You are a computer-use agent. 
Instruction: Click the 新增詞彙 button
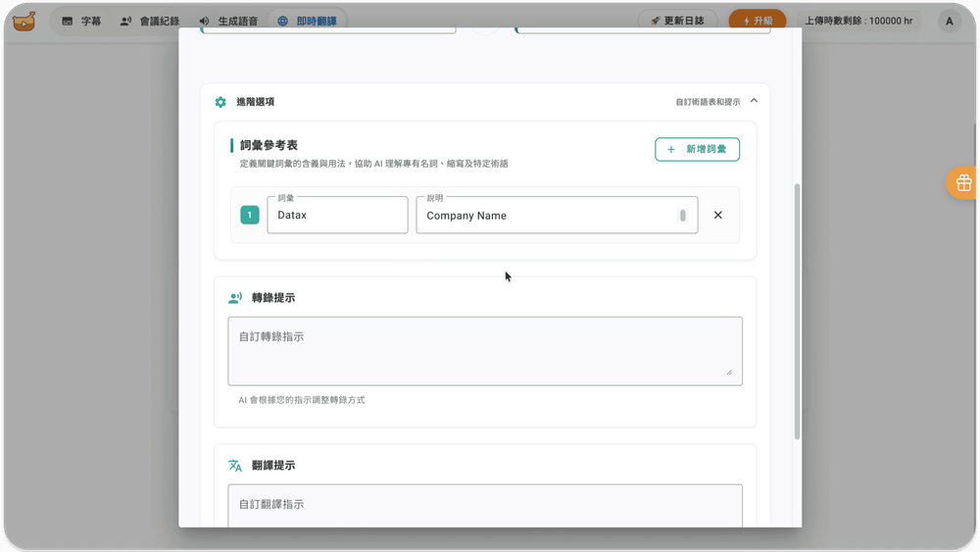point(697,149)
